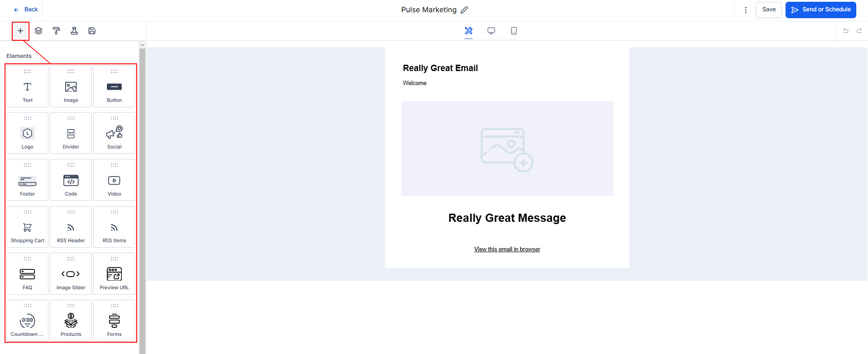This screenshot has height=354, width=868.
Task: Select the Button element
Action: coord(115,86)
